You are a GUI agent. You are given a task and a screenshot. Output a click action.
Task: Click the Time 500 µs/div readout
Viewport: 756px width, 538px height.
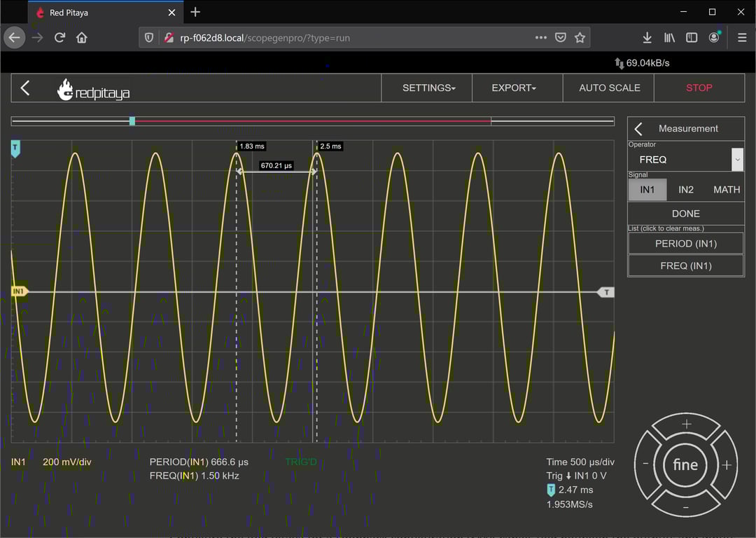pyautogui.click(x=580, y=462)
